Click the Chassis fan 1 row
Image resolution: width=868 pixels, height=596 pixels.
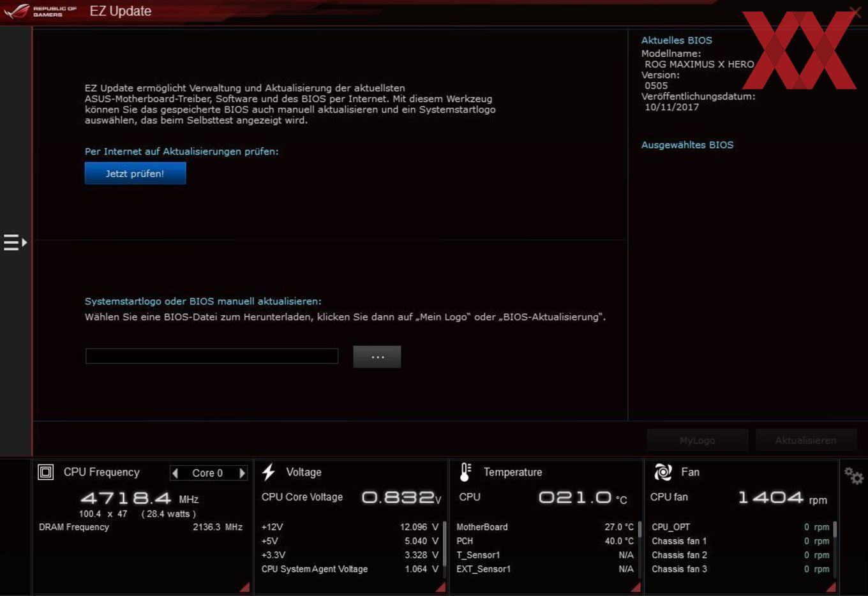coord(740,541)
